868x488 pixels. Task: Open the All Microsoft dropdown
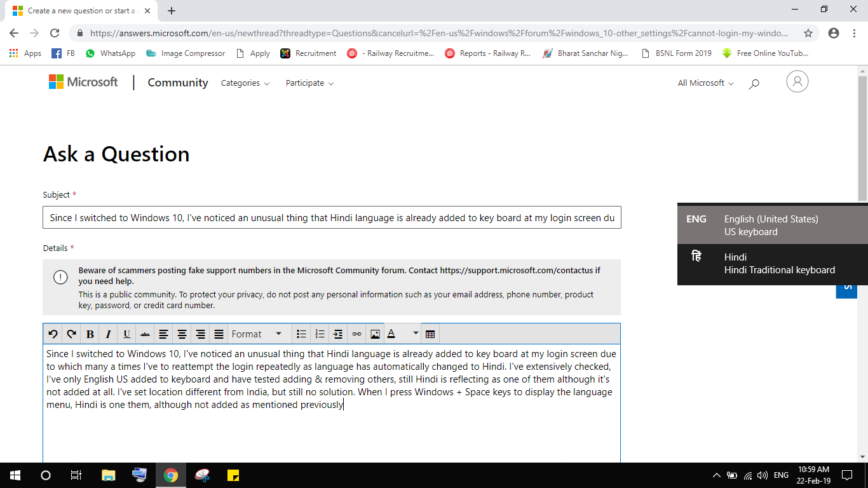705,83
